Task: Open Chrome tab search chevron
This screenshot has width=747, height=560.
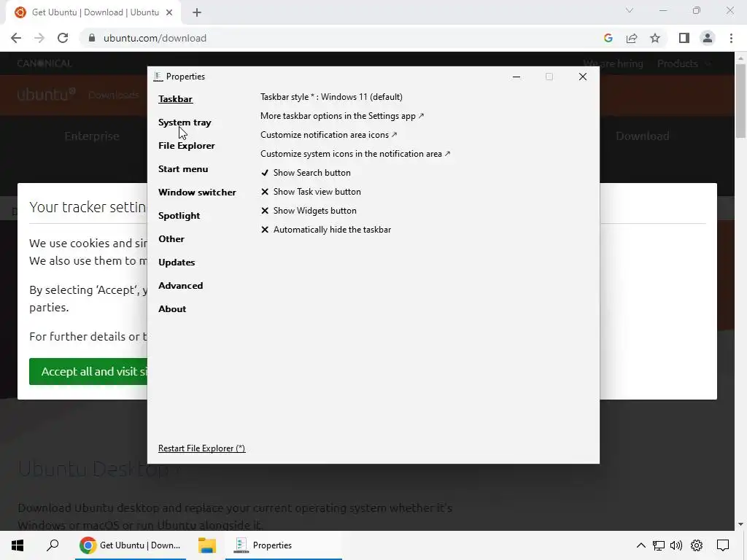Action: click(630, 10)
